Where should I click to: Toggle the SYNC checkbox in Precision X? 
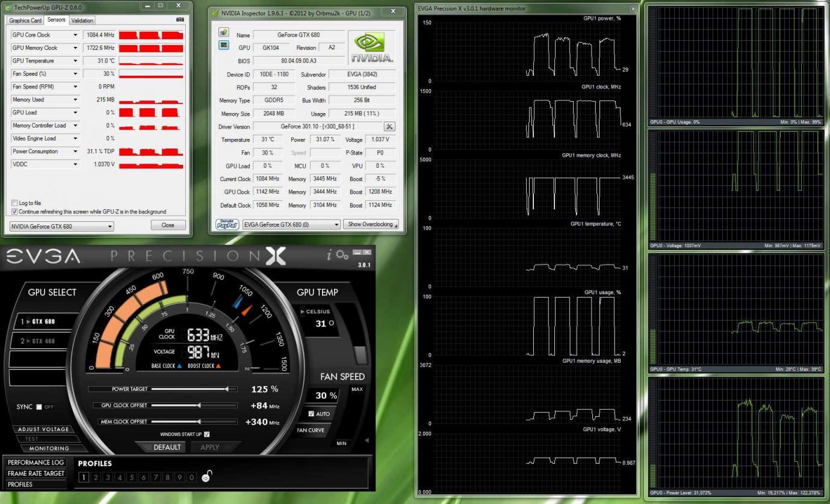[x=39, y=407]
